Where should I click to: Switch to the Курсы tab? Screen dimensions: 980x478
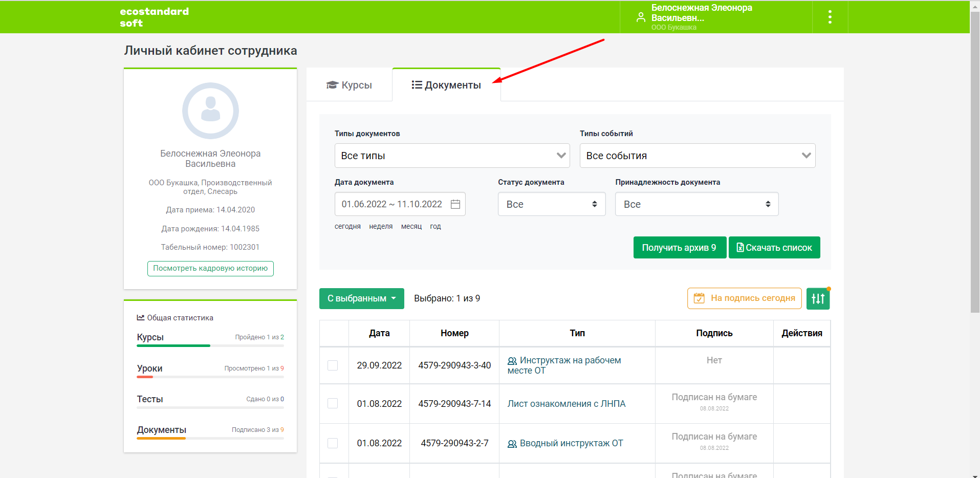(x=350, y=85)
